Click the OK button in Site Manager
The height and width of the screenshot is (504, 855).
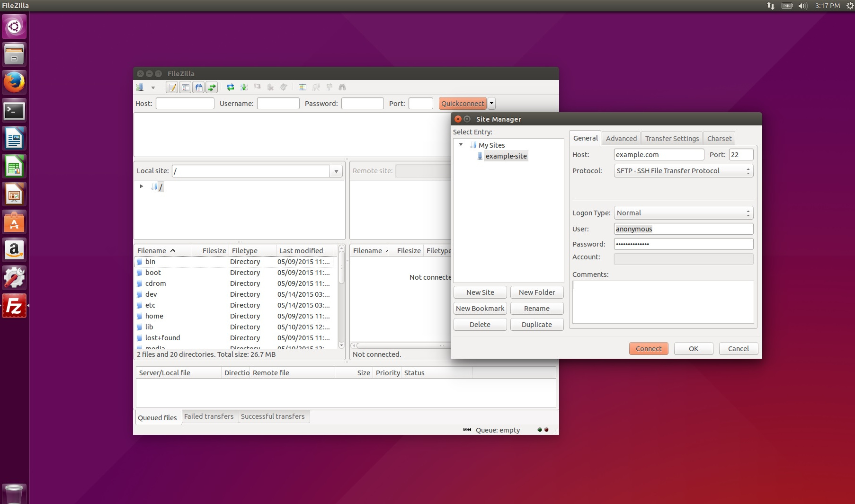pyautogui.click(x=694, y=349)
